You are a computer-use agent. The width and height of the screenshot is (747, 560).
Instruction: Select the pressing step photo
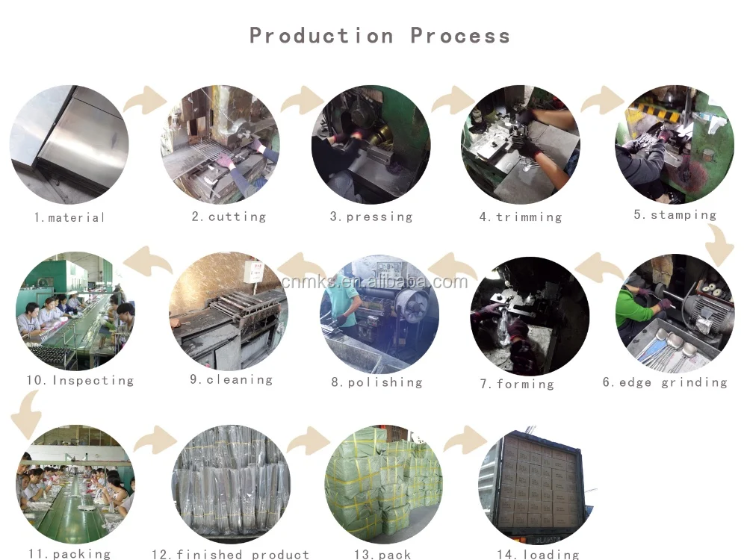click(371, 145)
